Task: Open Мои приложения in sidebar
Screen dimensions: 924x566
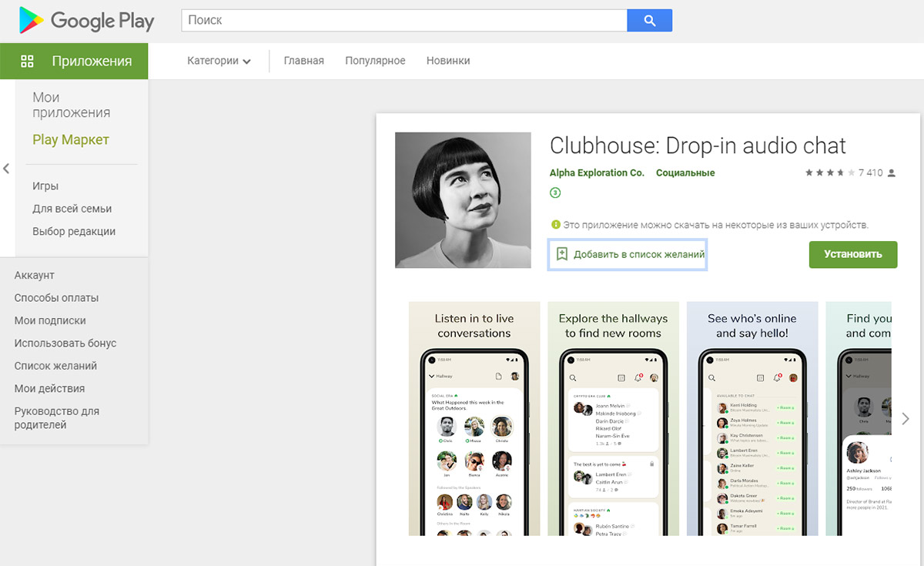Action: coord(71,105)
